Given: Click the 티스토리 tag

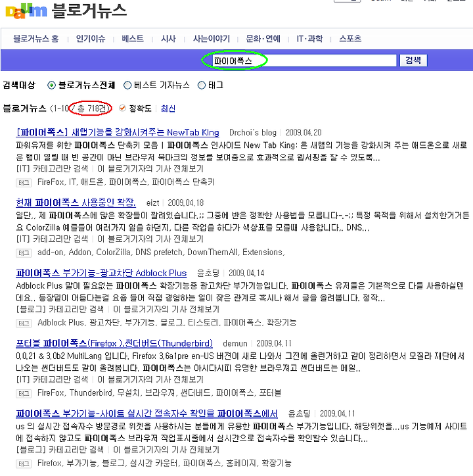Looking at the screenshot, I should pos(203,322).
